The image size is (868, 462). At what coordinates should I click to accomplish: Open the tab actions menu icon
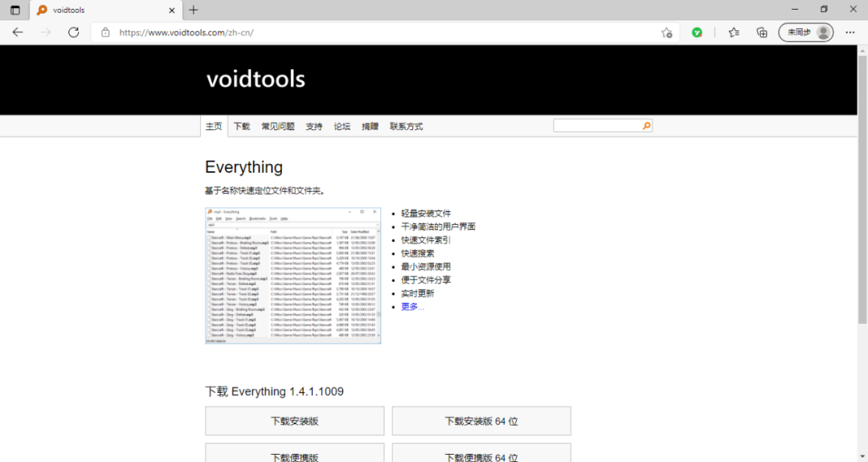tap(15, 10)
